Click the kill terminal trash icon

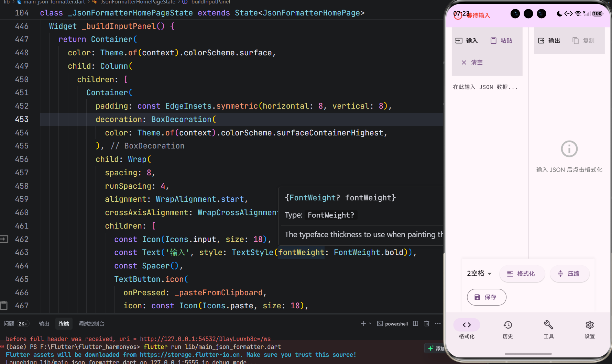click(x=427, y=323)
